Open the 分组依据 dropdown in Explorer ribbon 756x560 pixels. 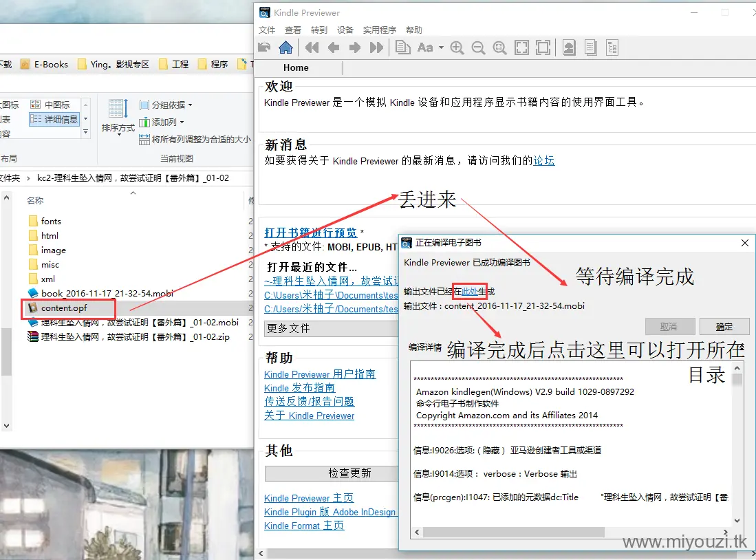(166, 105)
